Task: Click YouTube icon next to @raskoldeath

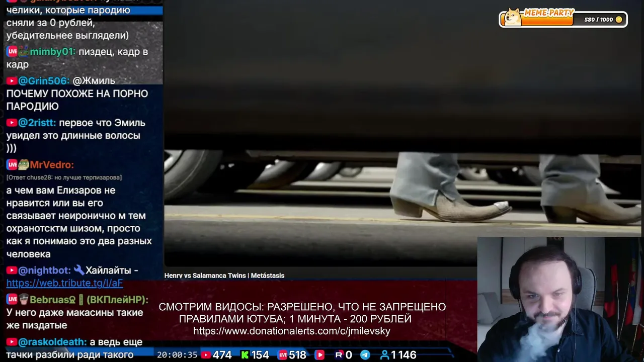Action: pos(12,342)
